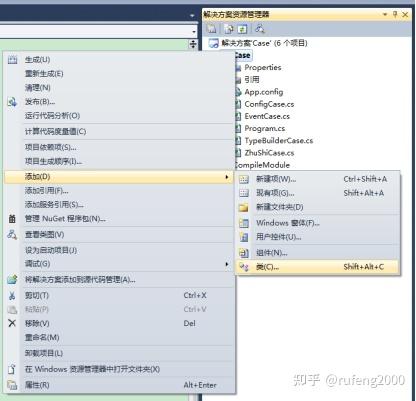Open Solution Explorer window position dropdown arrow
The image size is (416, 401).
click(x=385, y=14)
